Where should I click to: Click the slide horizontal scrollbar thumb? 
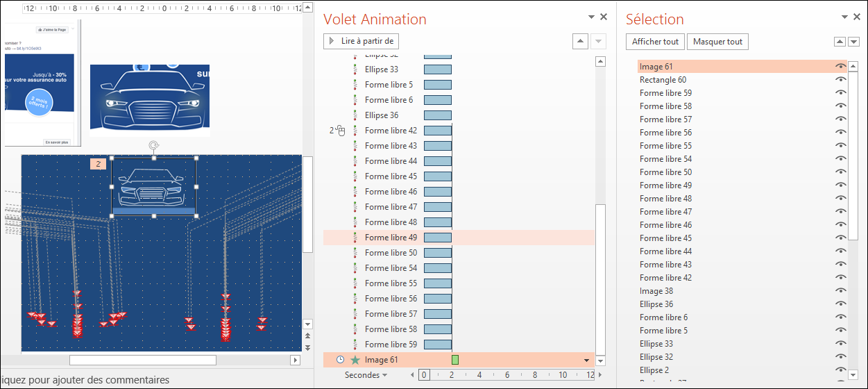pos(143,360)
